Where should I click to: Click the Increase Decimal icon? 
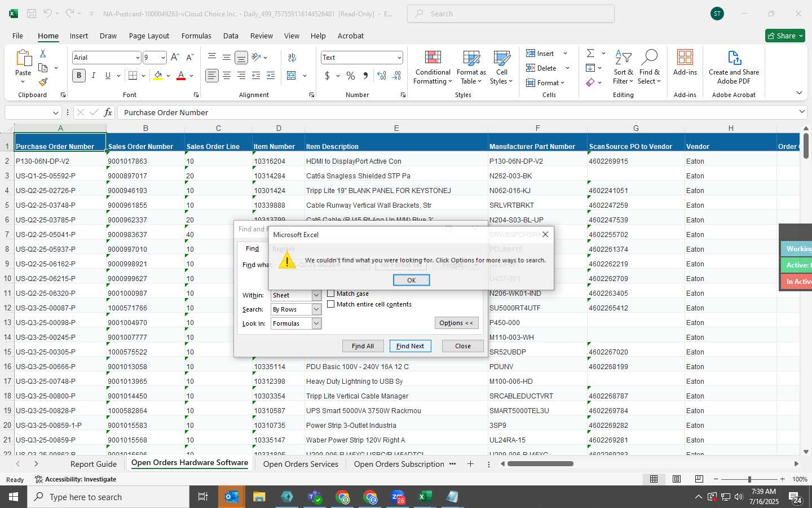coord(382,75)
